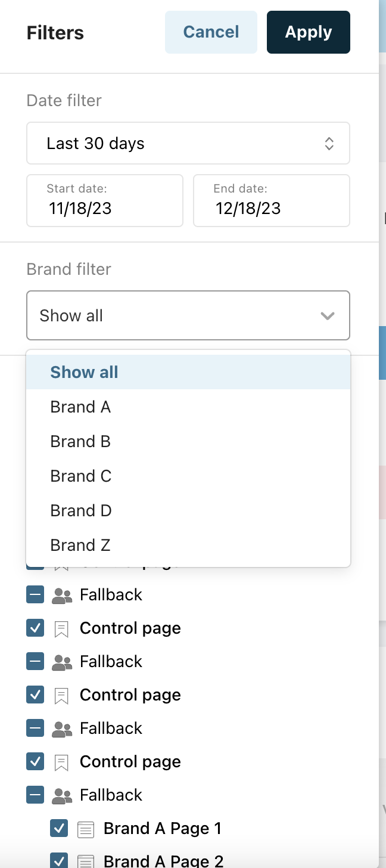This screenshot has height=868, width=386.
Task: Click the bookmark icon of the lowest Control page
Action: (x=61, y=762)
